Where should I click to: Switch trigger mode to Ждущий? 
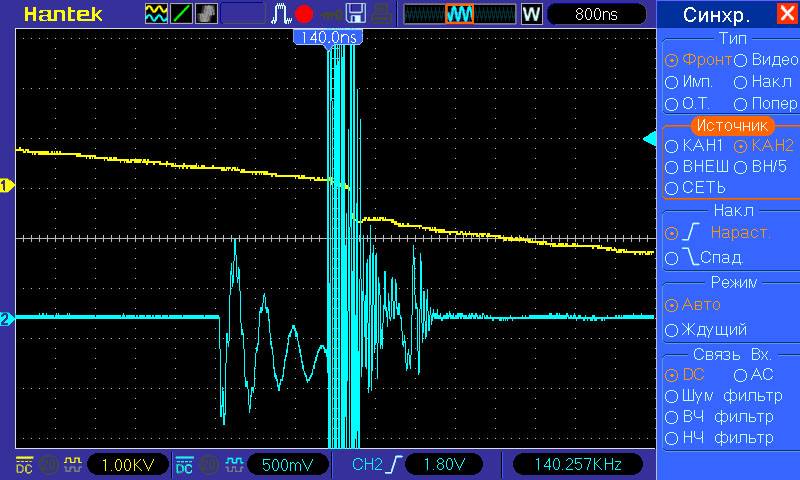[706, 330]
